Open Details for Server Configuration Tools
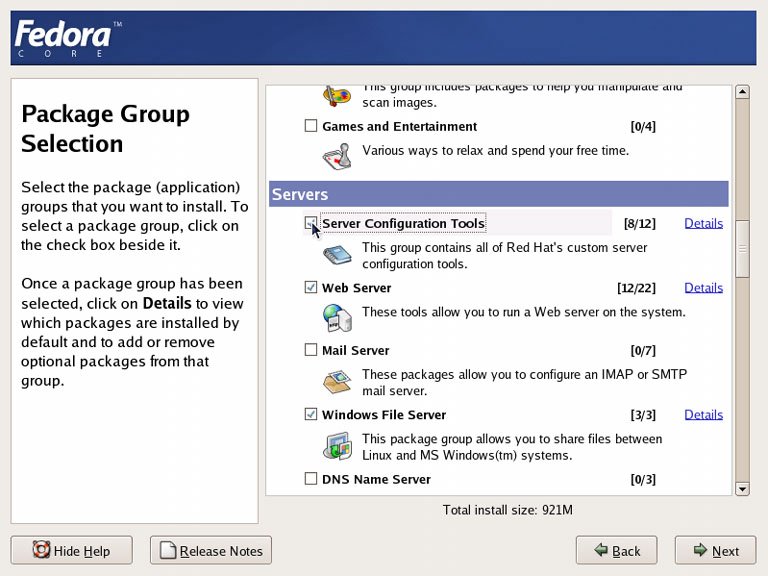768x576 pixels. coord(703,223)
